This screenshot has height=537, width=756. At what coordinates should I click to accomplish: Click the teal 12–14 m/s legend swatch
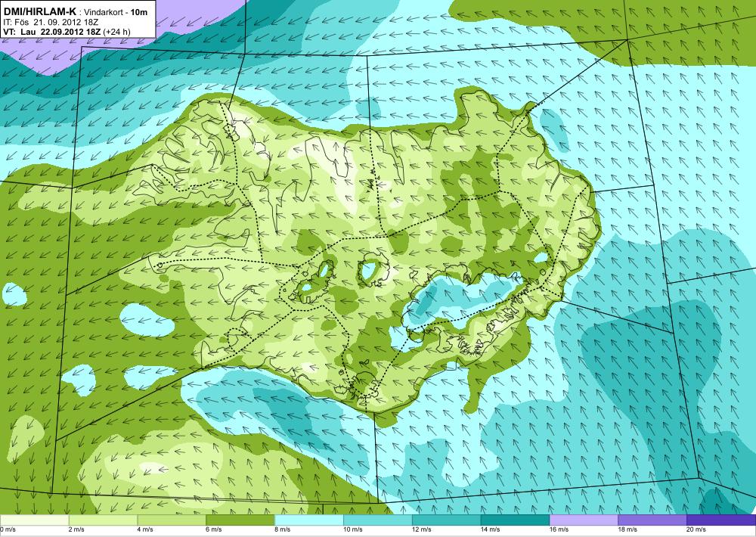click(x=447, y=520)
